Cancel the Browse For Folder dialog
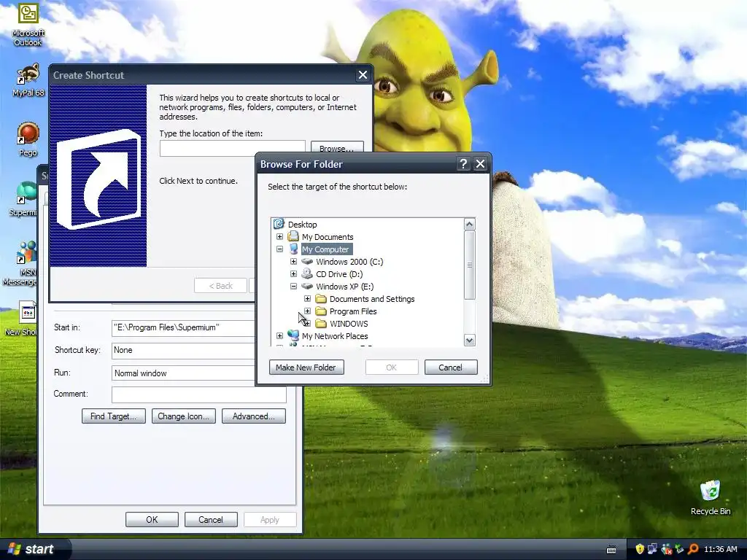Viewport: 747px width, 560px height. (x=451, y=367)
